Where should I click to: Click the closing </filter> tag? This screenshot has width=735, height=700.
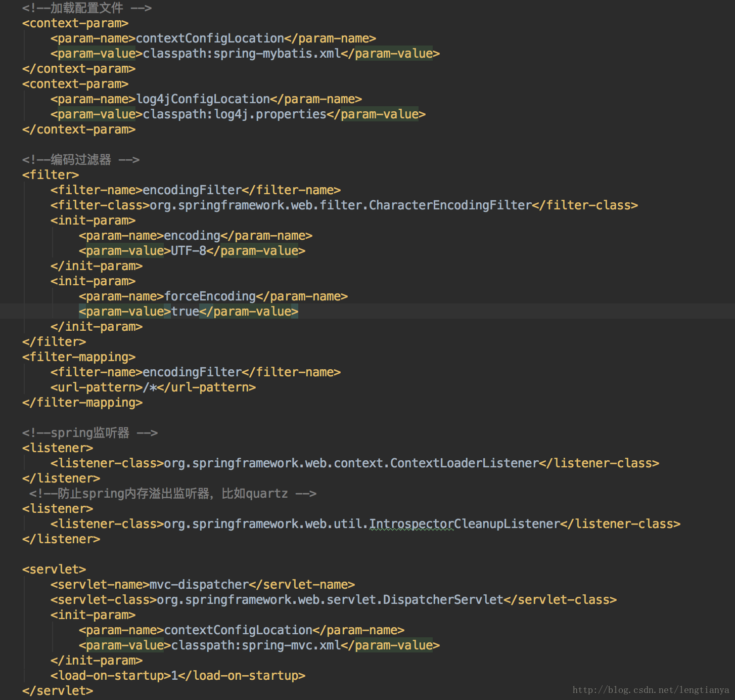54,342
